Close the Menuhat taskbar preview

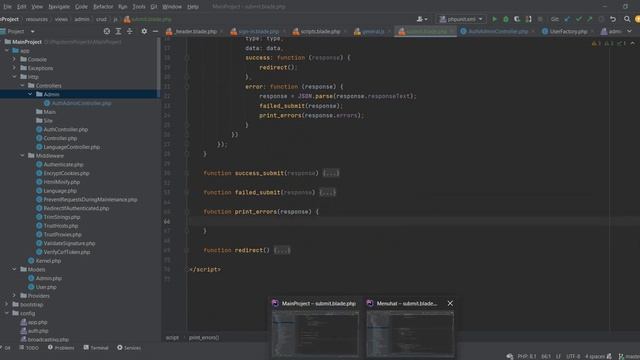450,303
